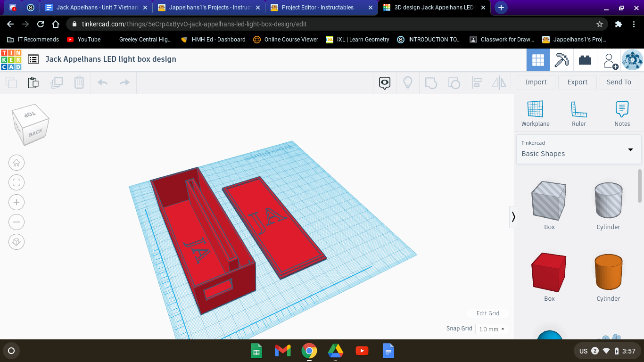
Task: Open the Ruler tool
Action: (x=578, y=113)
